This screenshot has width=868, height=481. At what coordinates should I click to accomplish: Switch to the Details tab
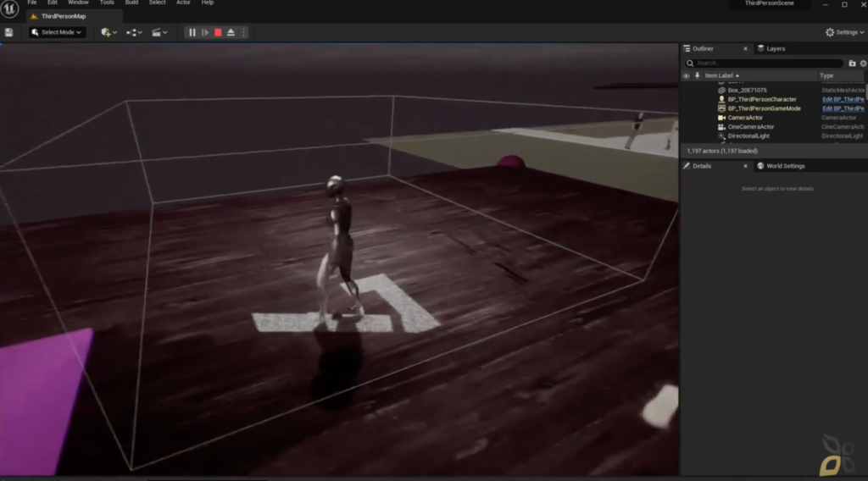tap(702, 166)
